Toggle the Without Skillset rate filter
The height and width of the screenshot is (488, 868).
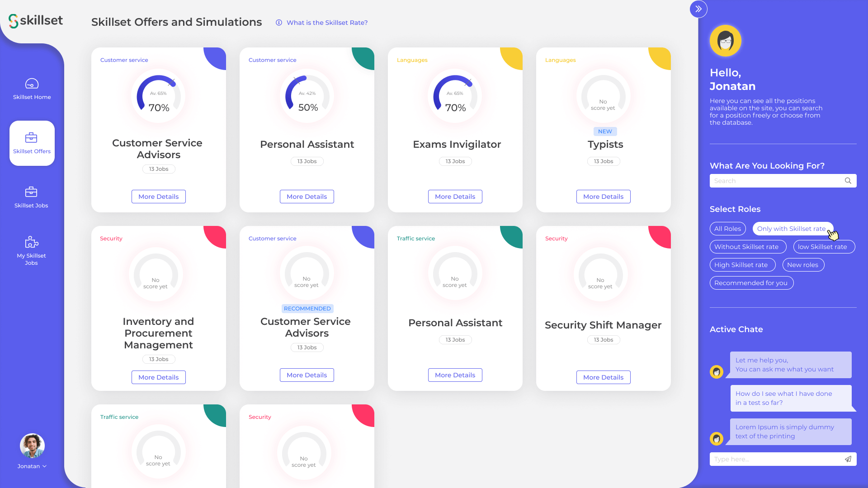[x=748, y=247]
